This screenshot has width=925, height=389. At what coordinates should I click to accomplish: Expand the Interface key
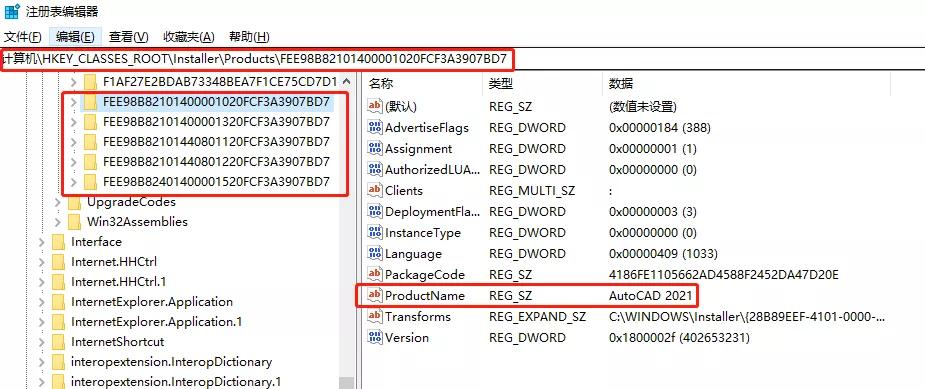[x=42, y=242]
